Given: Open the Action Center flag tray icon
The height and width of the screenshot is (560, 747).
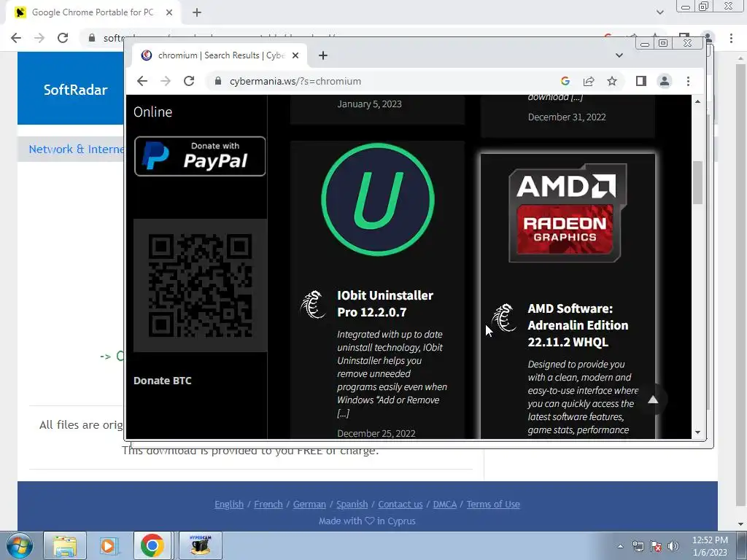Looking at the screenshot, I should pos(656,546).
